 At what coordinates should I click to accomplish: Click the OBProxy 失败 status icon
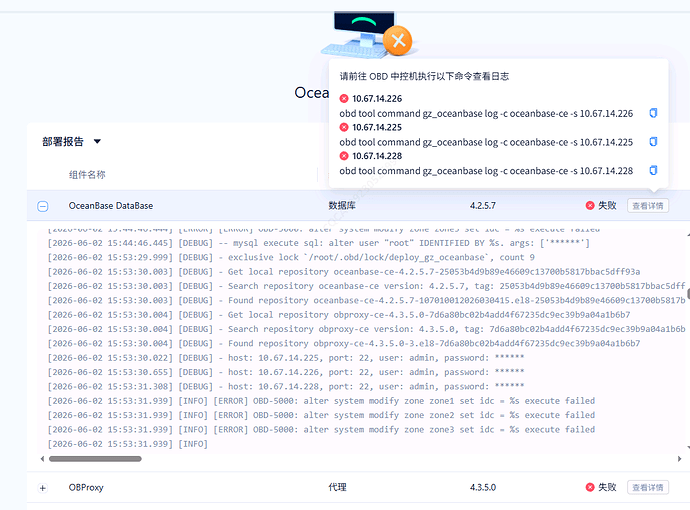click(x=590, y=487)
